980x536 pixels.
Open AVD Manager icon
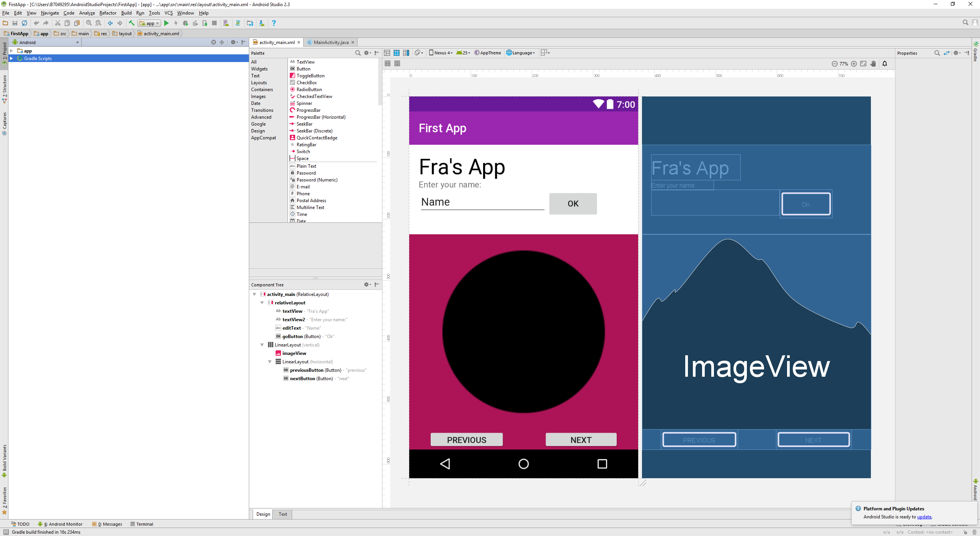[x=226, y=23]
